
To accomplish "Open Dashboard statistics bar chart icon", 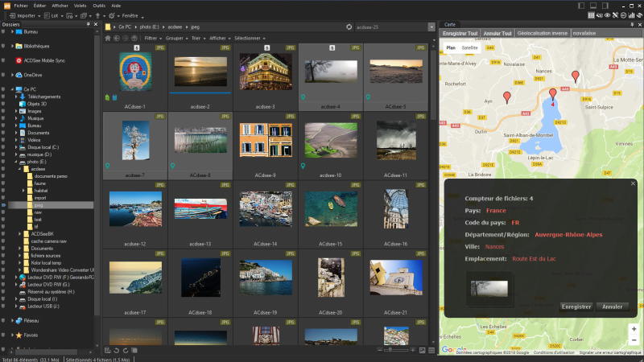I will point(631,15).
